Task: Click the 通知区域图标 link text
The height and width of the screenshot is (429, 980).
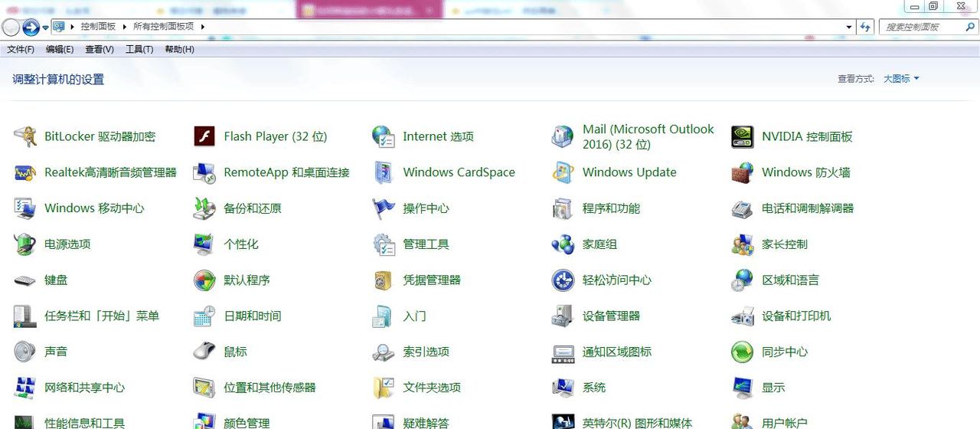Action: coord(617,352)
